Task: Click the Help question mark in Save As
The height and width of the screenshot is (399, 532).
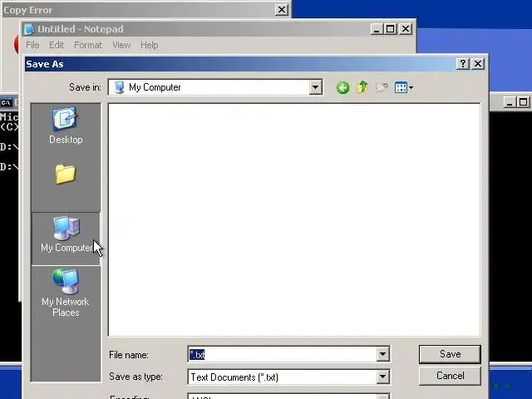Action: [463, 63]
